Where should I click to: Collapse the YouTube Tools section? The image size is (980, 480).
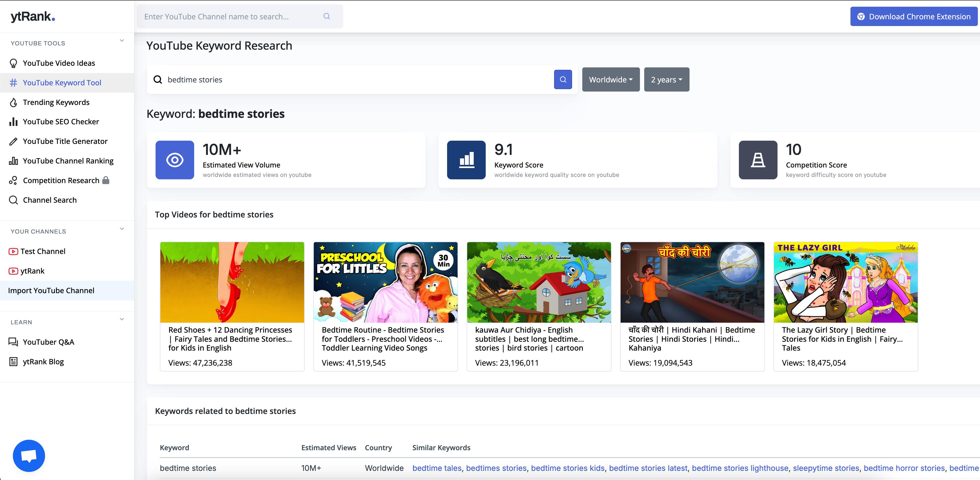click(x=122, y=41)
